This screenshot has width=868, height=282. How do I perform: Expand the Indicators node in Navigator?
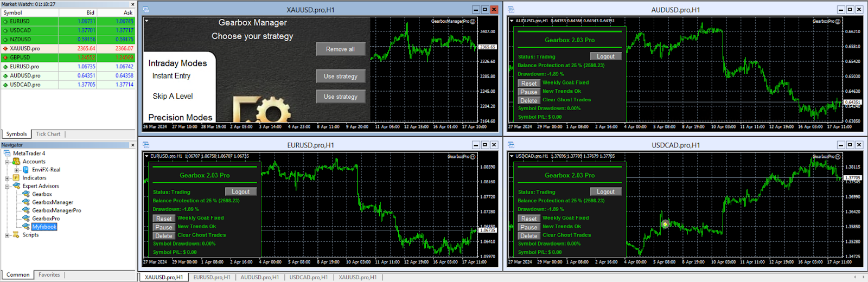[7, 178]
